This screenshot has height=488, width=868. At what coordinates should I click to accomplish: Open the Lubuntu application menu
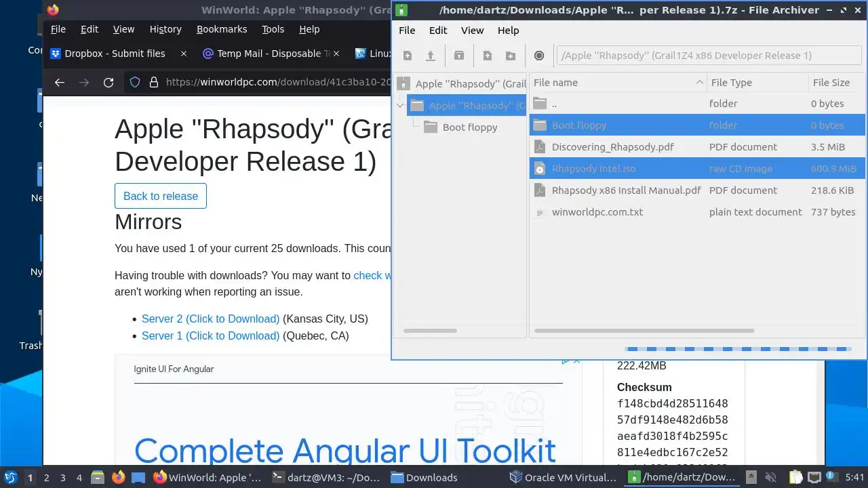click(x=11, y=477)
